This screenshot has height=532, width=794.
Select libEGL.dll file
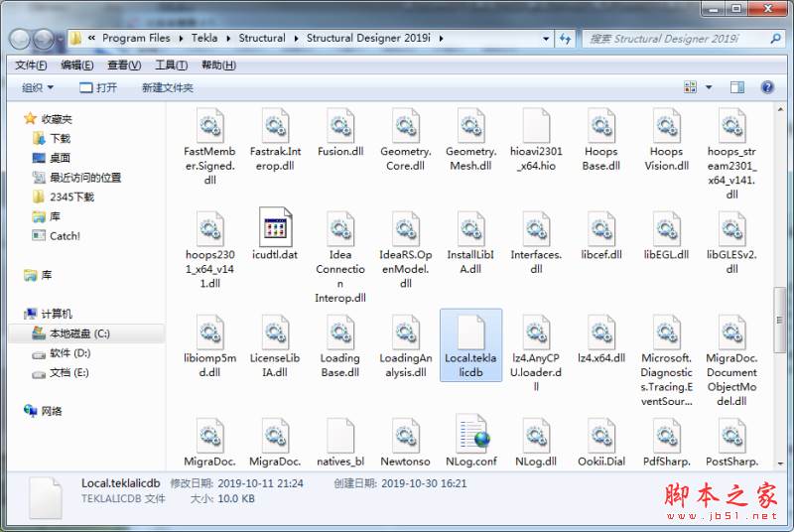click(x=666, y=237)
